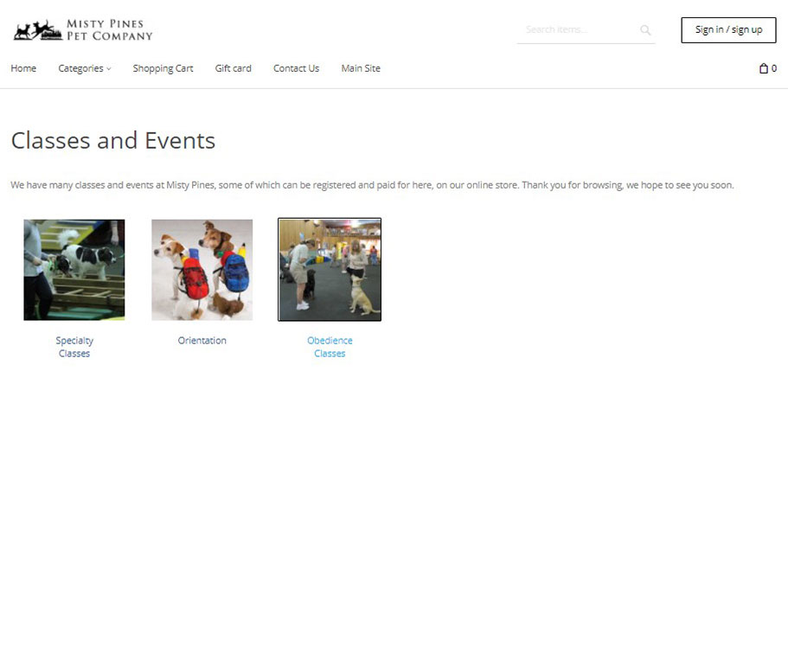Click the Orientation dogs-in-backpacks image
788x672 pixels.
[202, 270]
